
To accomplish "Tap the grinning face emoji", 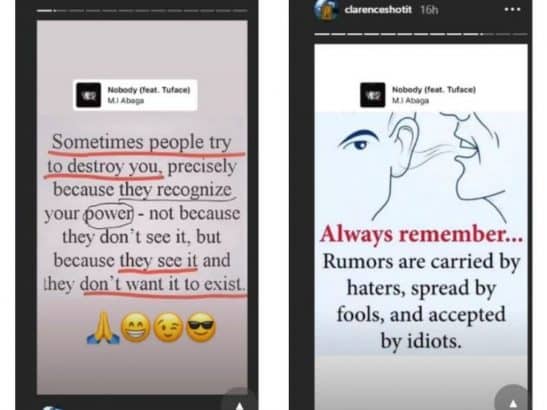I will point(136,328).
